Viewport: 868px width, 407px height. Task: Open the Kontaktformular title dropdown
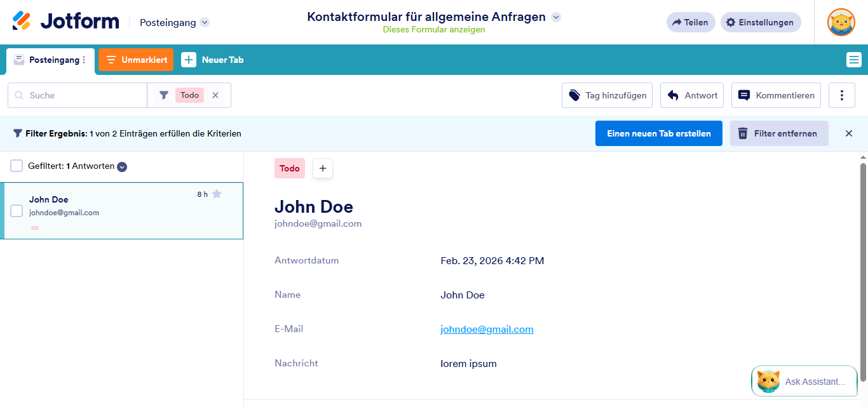556,17
